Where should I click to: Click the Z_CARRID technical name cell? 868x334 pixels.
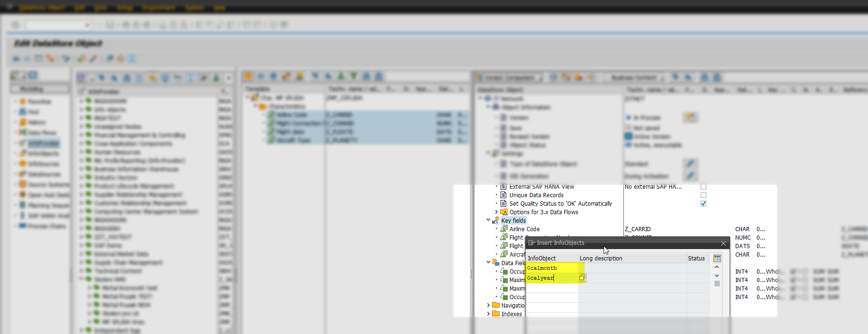pyautogui.click(x=638, y=229)
